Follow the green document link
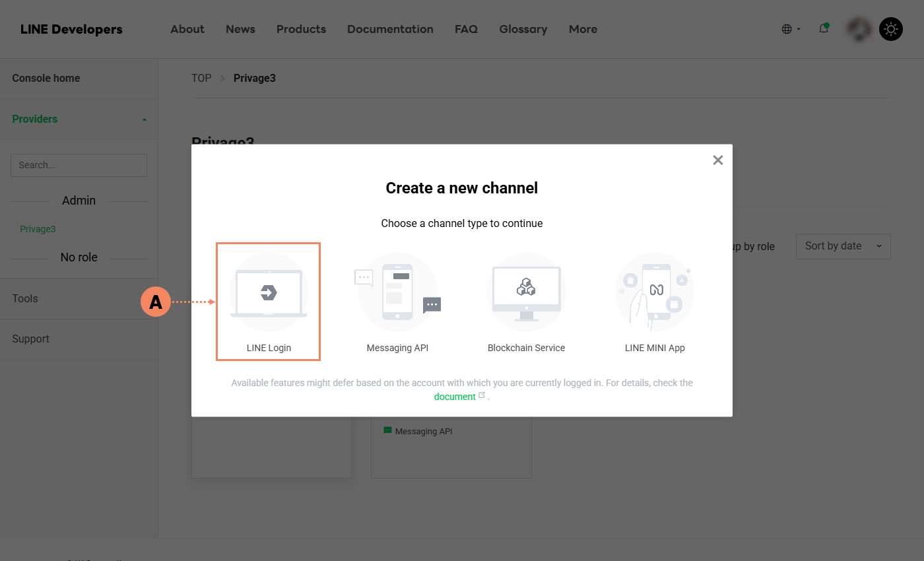Screen dimensions: 924x561 455,397
